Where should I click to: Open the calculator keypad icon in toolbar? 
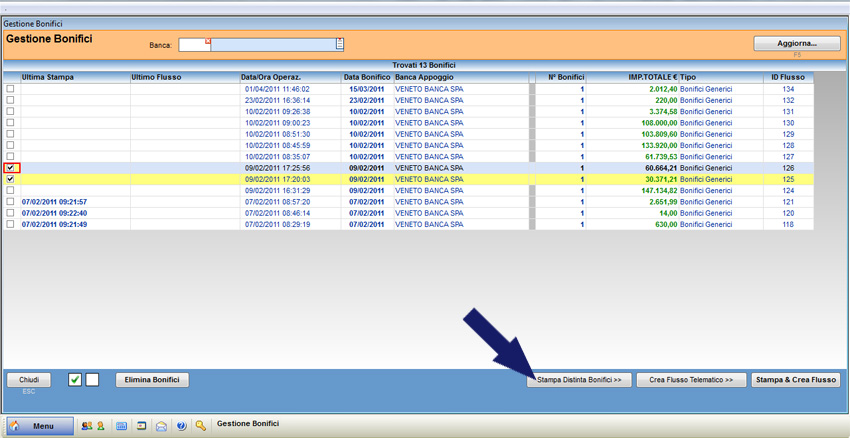[122, 426]
